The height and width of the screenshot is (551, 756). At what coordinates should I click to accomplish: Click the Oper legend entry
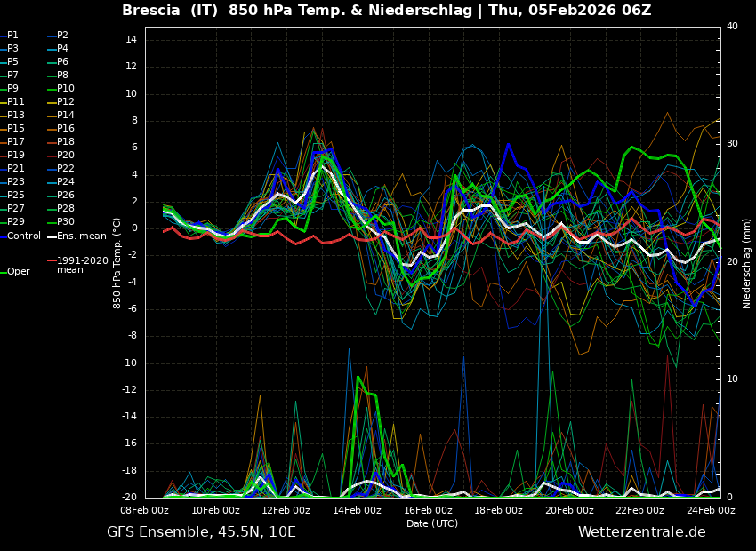18,272
